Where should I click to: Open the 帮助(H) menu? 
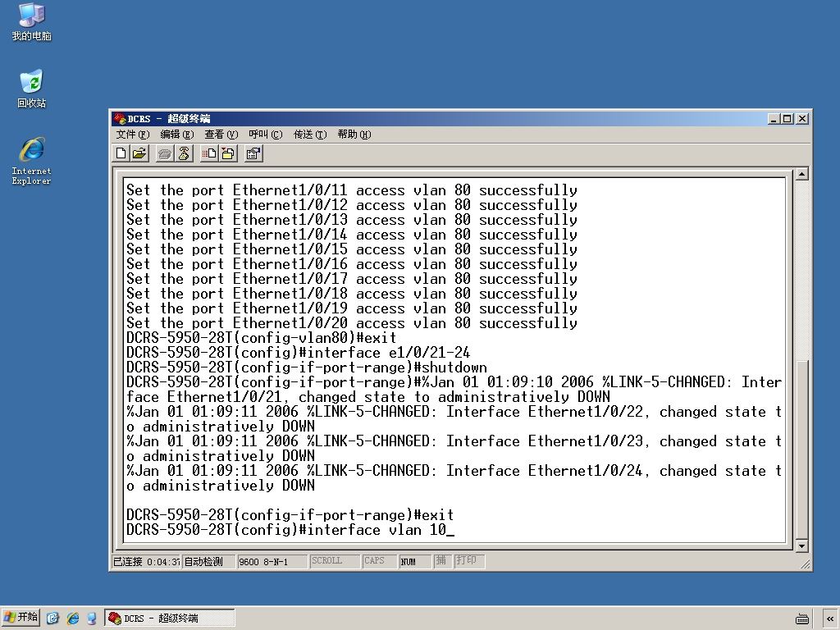coord(354,135)
